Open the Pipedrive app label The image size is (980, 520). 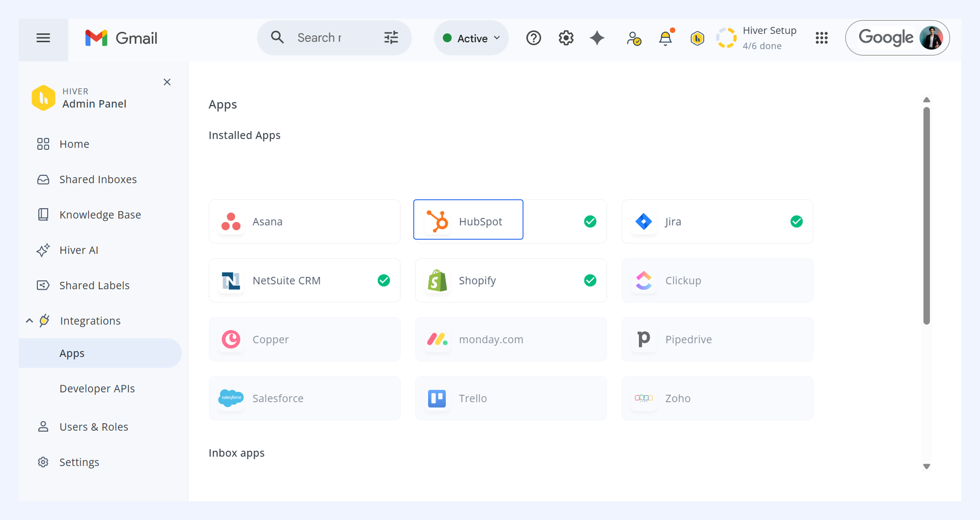point(689,339)
